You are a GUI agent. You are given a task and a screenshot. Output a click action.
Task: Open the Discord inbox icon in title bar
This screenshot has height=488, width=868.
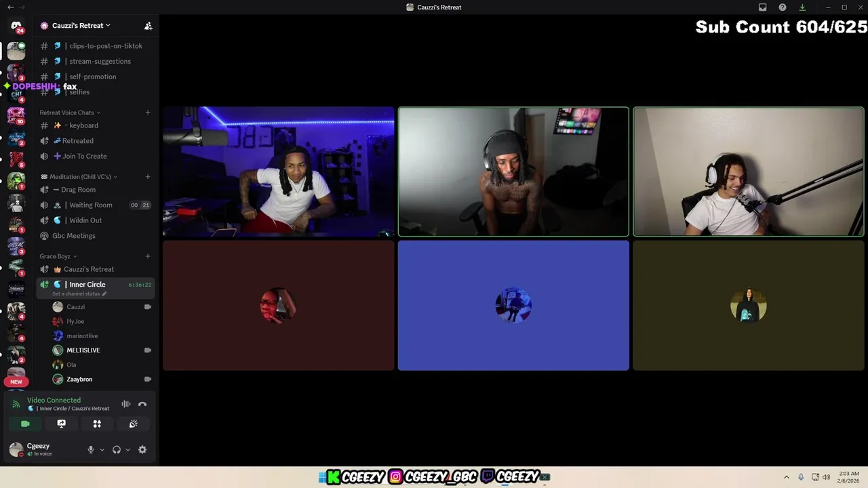click(762, 7)
